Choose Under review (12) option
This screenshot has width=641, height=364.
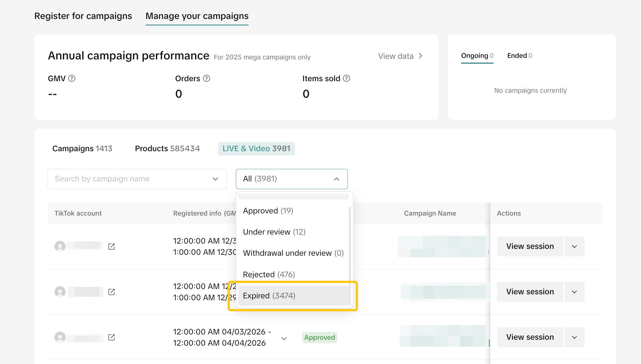tap(274, 232)
